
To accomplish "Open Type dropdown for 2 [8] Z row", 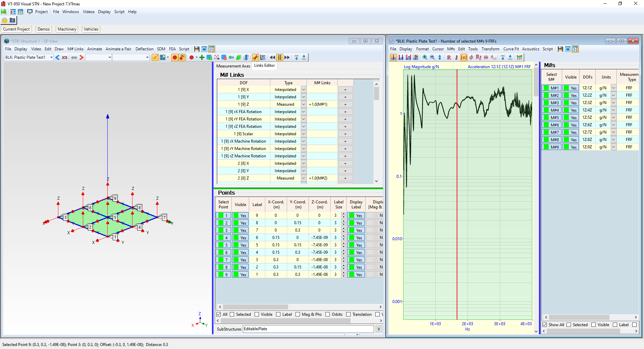I will pyautogui.click(x=304, y=178).
